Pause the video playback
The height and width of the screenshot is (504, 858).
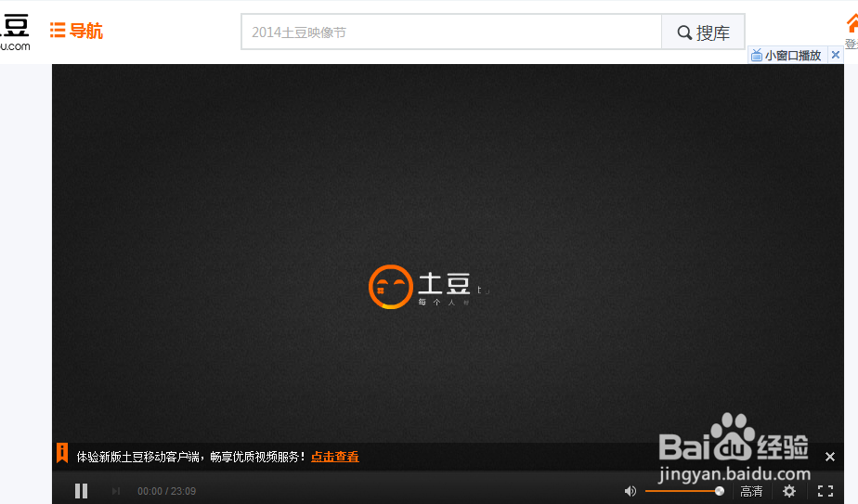[81, 491]
